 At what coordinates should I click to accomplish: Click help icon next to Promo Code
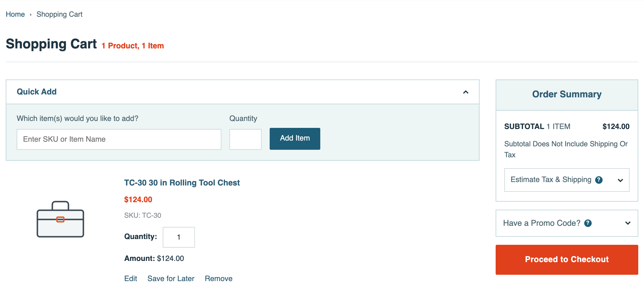pyautogui.click(x=588, y=223)
